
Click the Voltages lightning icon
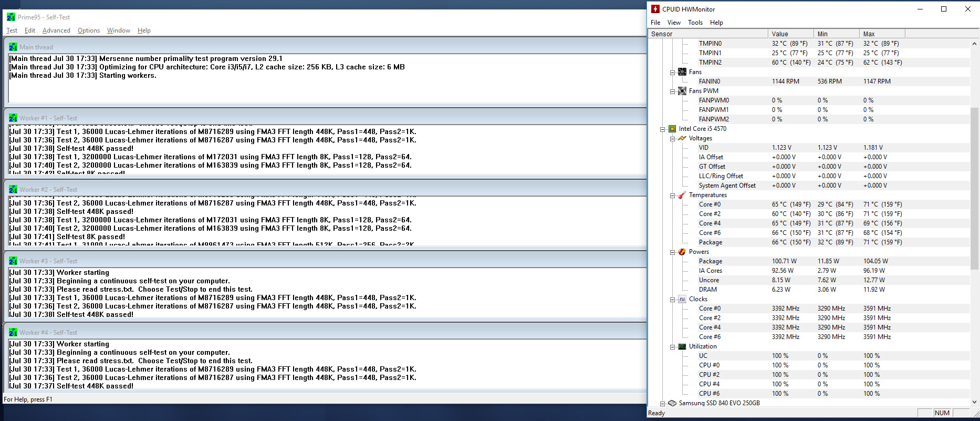[x=682, y=138]
